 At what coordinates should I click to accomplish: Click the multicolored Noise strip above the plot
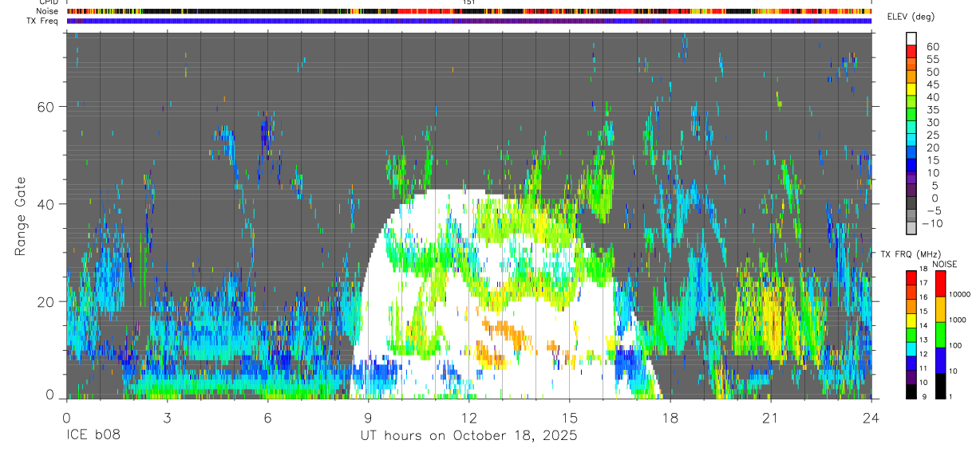click(x=468, y=11)
